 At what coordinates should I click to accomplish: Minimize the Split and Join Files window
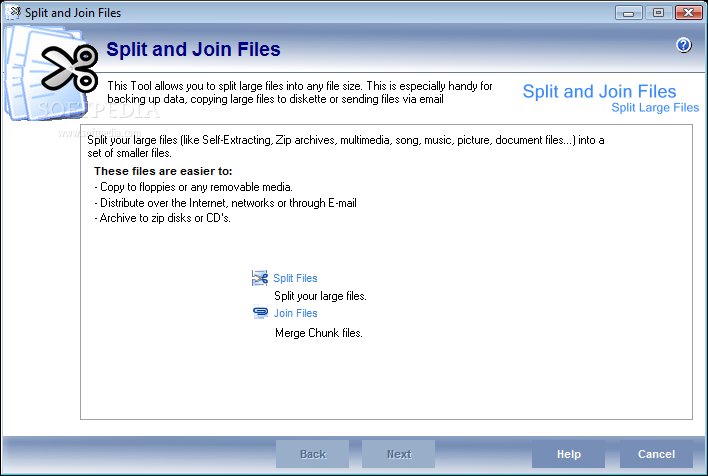(628, 13)
